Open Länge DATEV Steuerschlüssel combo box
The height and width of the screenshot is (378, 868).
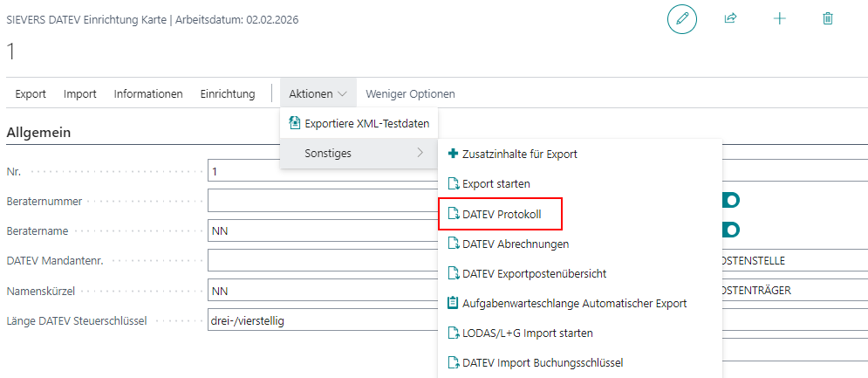pyautogui.click(x=323, y=320)
